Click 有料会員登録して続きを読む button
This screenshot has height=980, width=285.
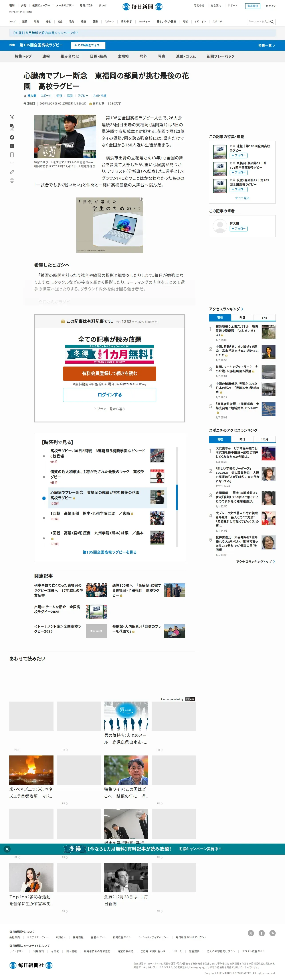(x=110, y=374)
